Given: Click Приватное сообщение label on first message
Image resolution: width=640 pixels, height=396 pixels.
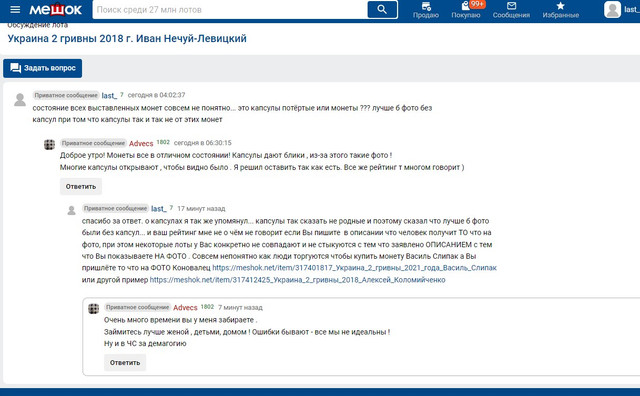Looking at the screenshot, I should [x=66, y=95].
